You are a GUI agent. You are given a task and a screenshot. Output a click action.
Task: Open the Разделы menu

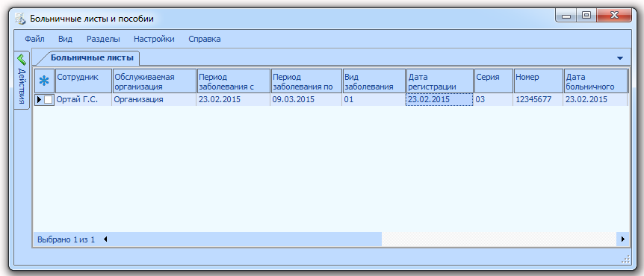(x=103, y=39)
